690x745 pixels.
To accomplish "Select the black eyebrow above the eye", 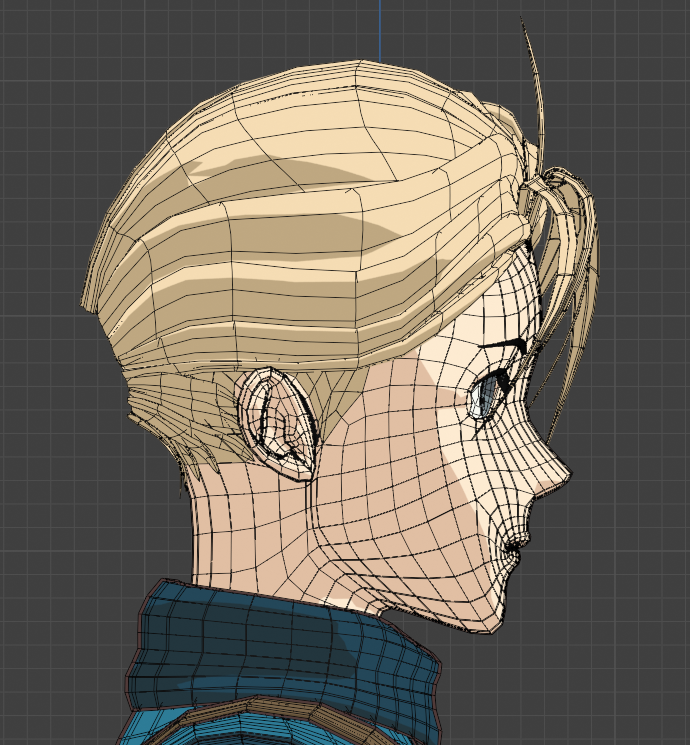I will tap(505, 346).
